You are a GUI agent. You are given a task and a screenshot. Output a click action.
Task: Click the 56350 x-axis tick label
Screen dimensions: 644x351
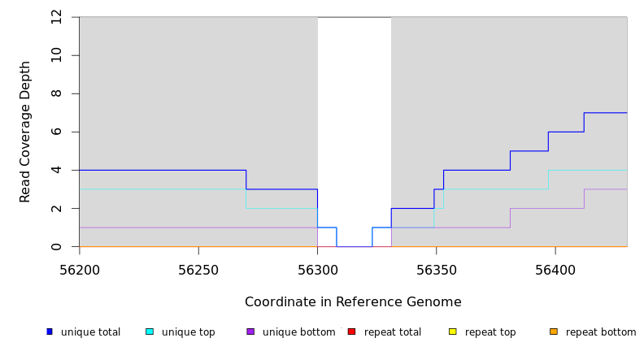437,269
